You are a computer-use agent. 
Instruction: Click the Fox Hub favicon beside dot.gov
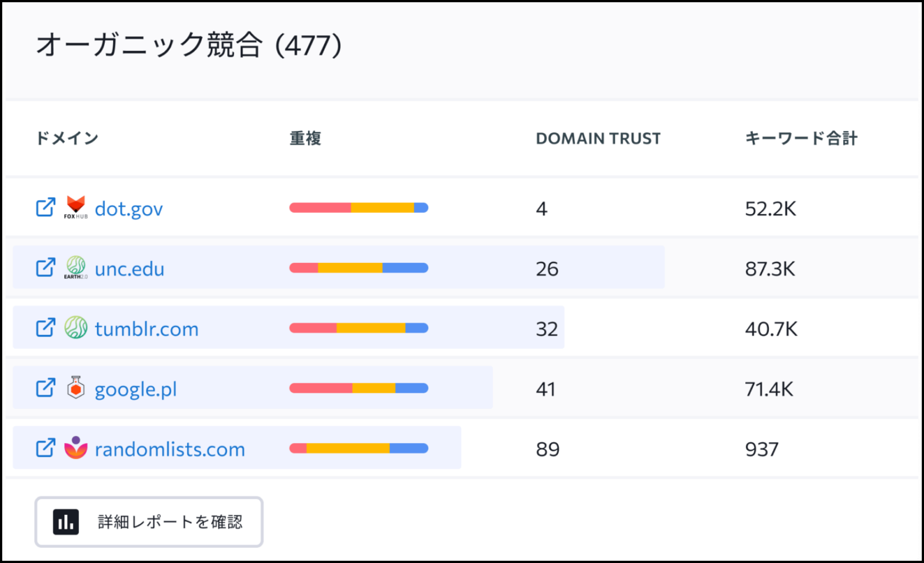(x=76, y=207)
